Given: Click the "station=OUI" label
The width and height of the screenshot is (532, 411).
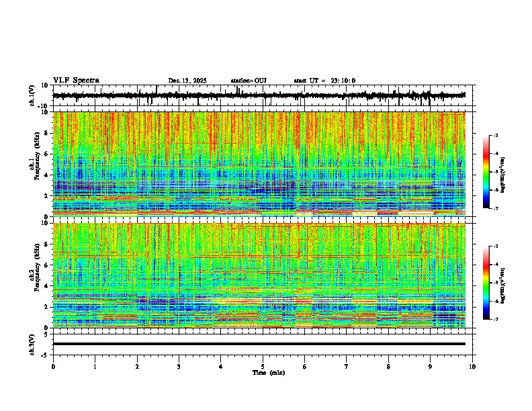Looking at the screenshot, I should tap(249, 81).
